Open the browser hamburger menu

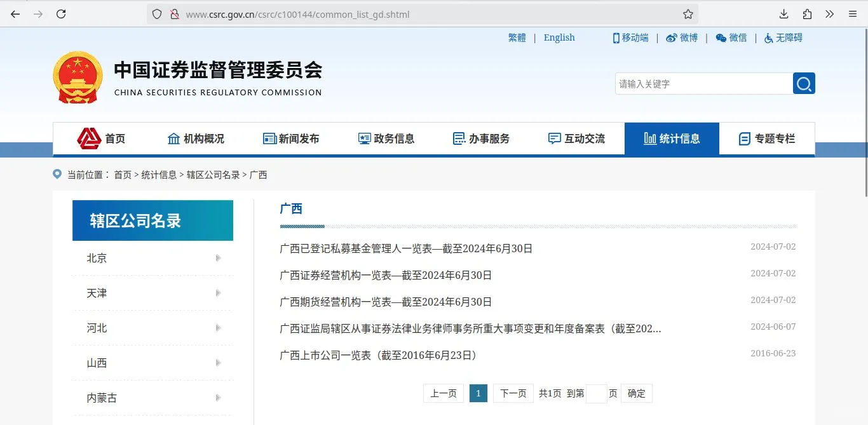[851, 13]
